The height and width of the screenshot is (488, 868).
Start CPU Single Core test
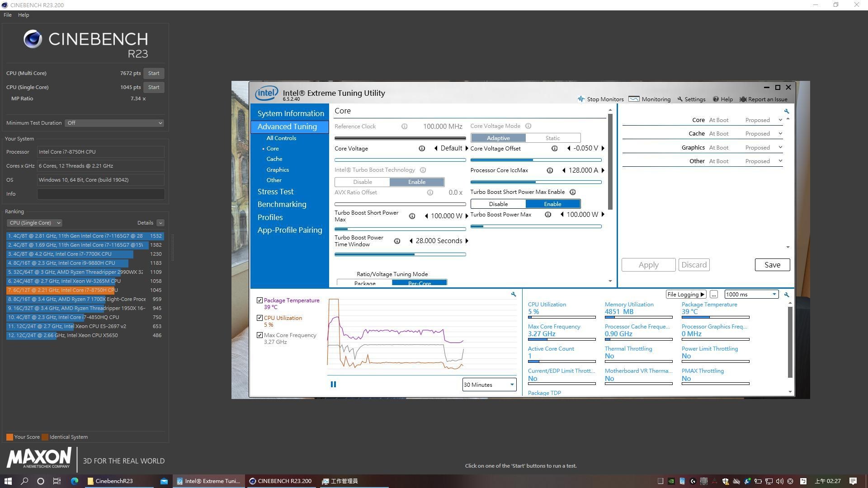click(154, 87)
